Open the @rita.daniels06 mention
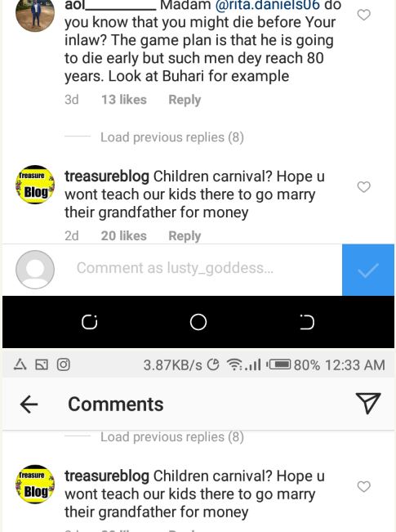Image resolution: width=396 pixels, height=532 pixels. (x=267, y=5)
